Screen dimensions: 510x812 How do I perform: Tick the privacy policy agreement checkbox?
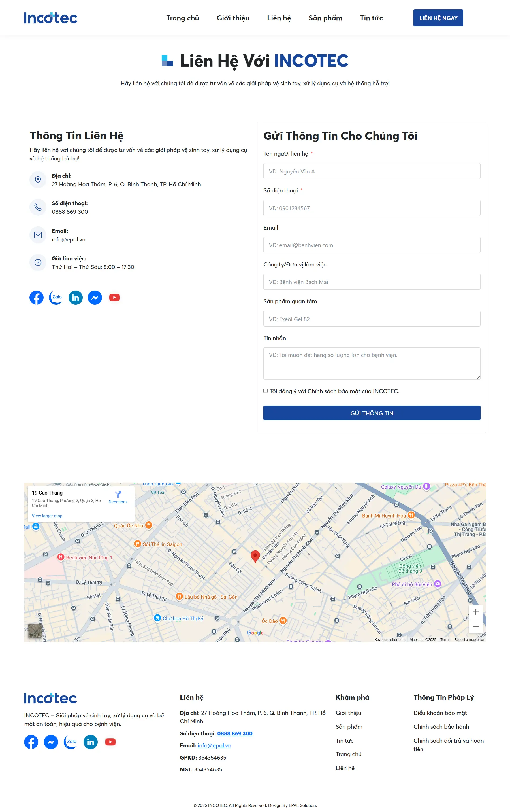point(265,391)
